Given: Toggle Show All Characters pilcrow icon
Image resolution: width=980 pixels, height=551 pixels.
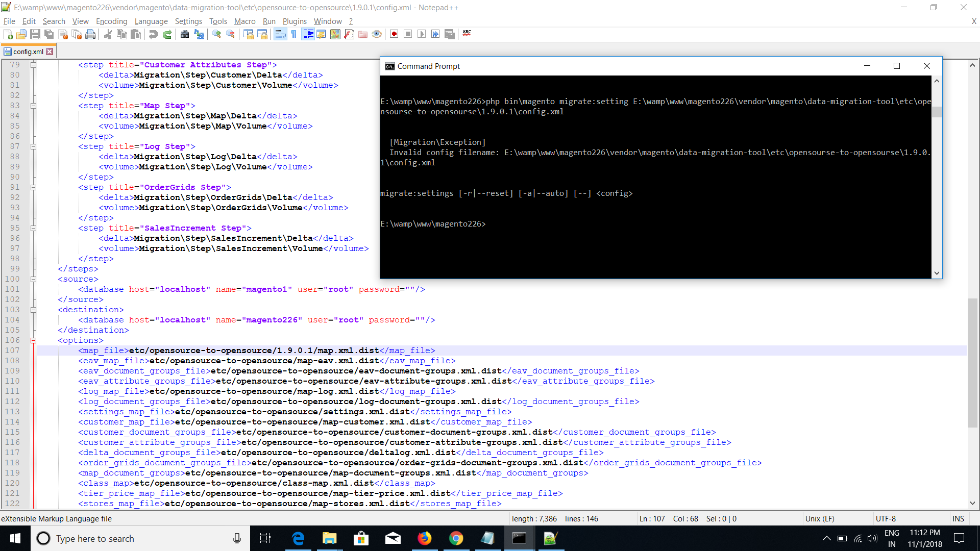Looking at the screenshot, I should click(x=293, y=34).
